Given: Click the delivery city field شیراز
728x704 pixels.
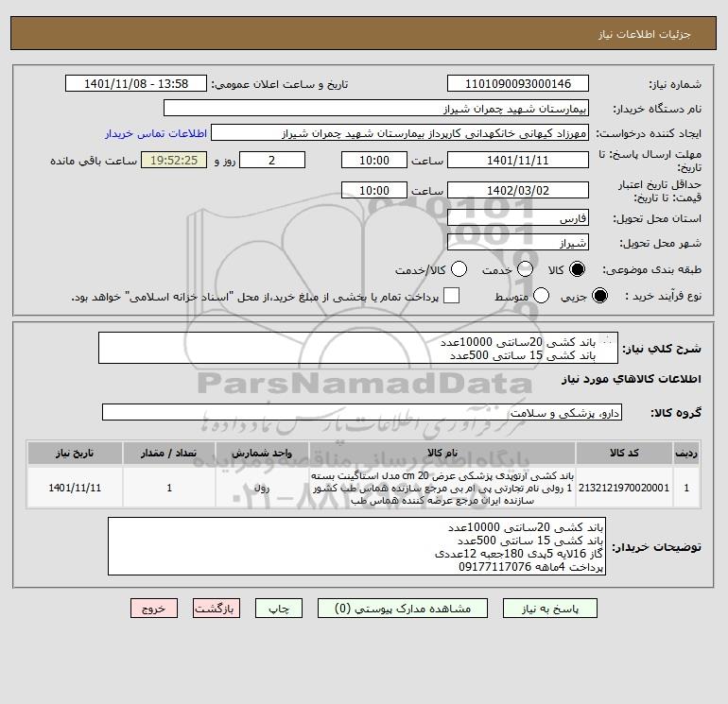Looking at the screenshot, I should coord(518,242).
